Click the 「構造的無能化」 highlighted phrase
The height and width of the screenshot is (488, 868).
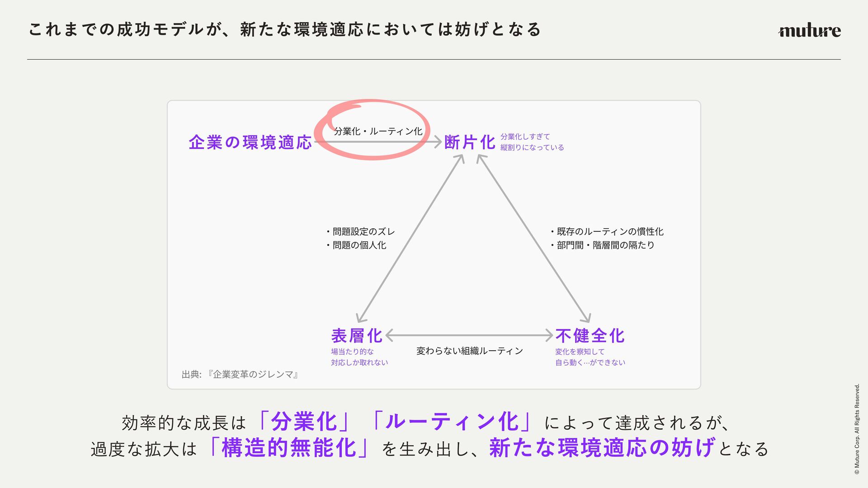point(289,448)
